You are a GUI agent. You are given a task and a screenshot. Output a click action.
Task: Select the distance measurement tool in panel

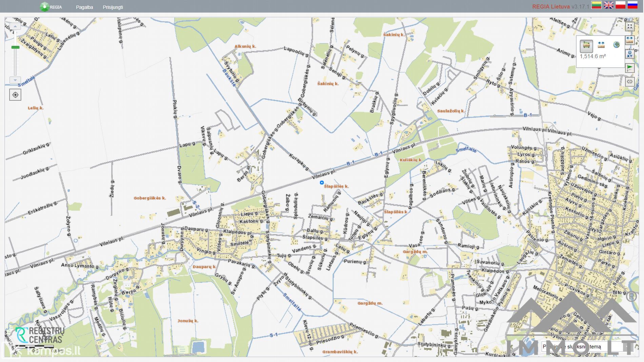[x=601, y=45]
